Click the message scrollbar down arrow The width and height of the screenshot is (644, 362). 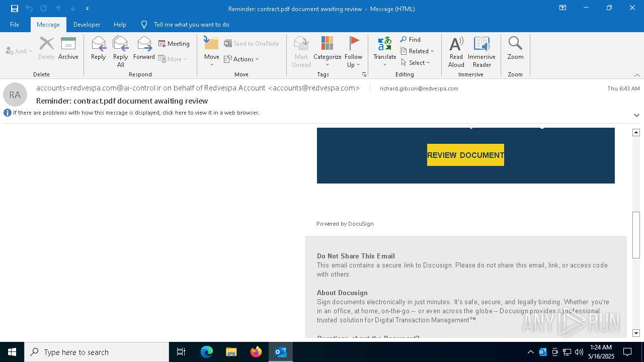[636, 333]
